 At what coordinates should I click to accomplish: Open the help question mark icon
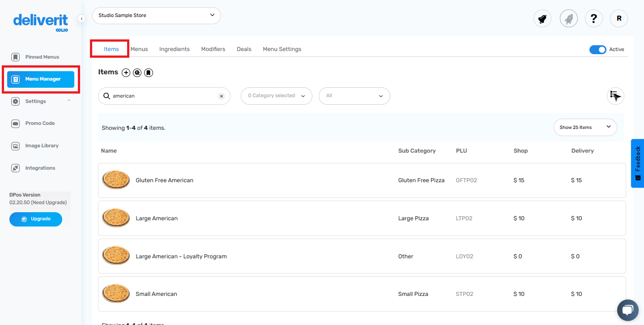[593, 18]
